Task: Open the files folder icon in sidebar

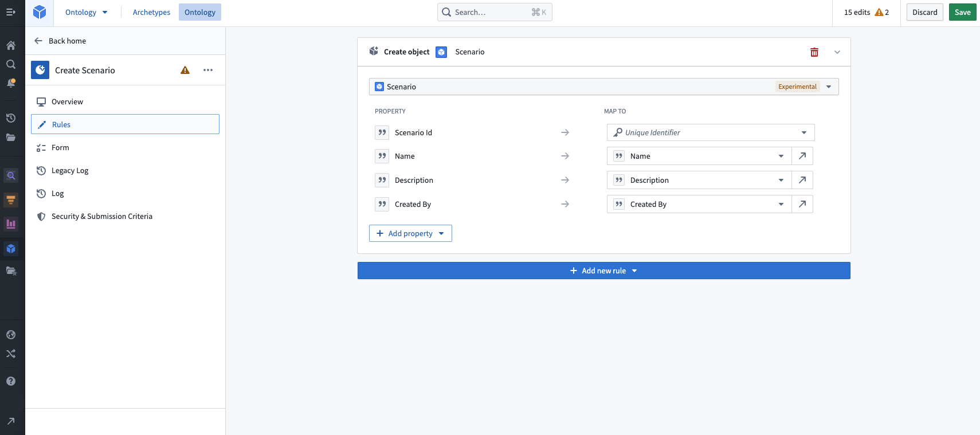Action: (11, 137)
